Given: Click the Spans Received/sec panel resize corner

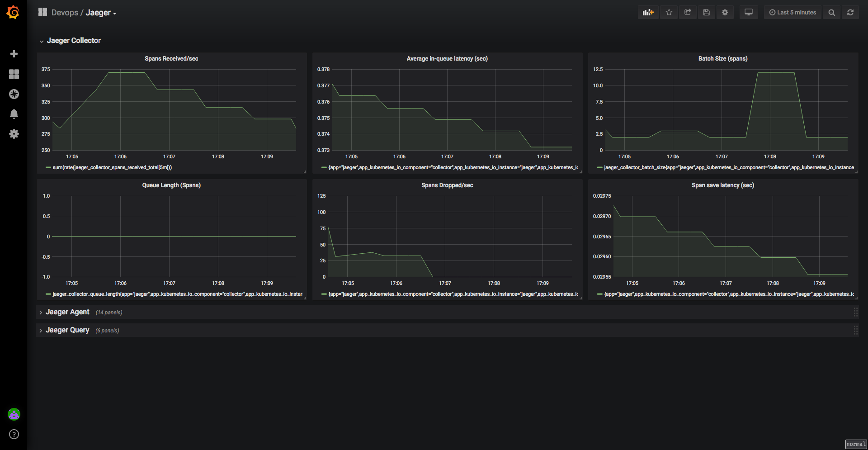Looking at the screenshot, I should tap(305, 172).
